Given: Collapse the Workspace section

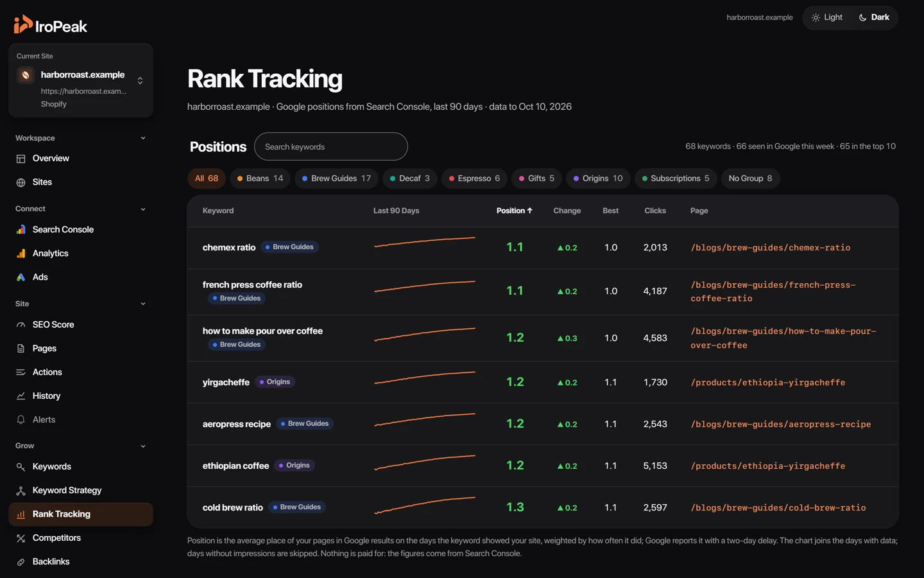Looking at the screenshot, I should tap(142, 138).
